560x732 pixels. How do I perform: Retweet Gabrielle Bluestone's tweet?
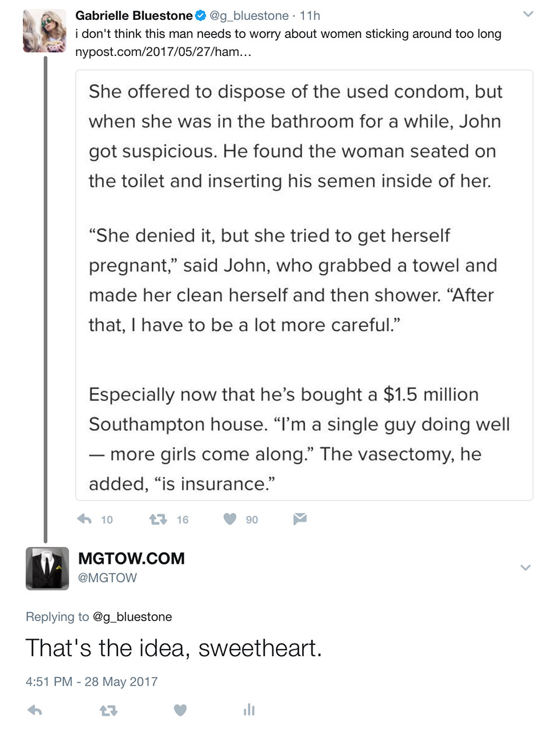pyautogui.click(x=158, y=519)
